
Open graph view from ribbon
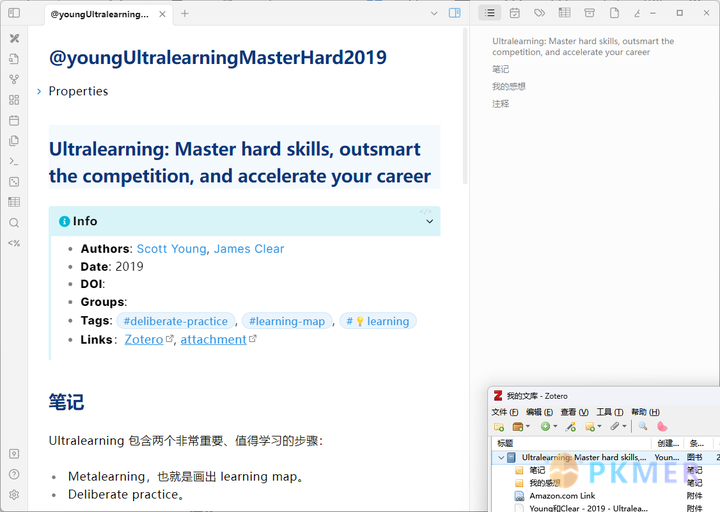(14, 79)
